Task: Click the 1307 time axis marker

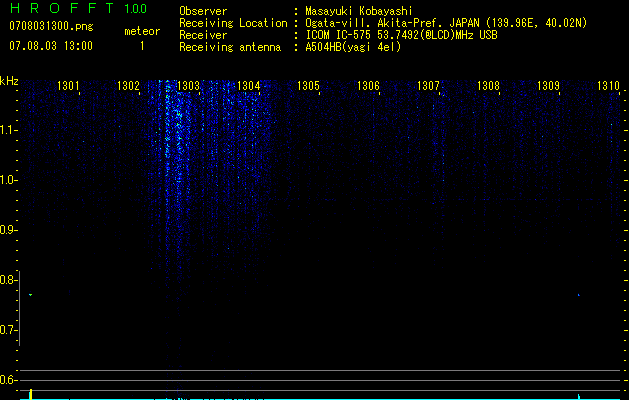Action: 428,85
